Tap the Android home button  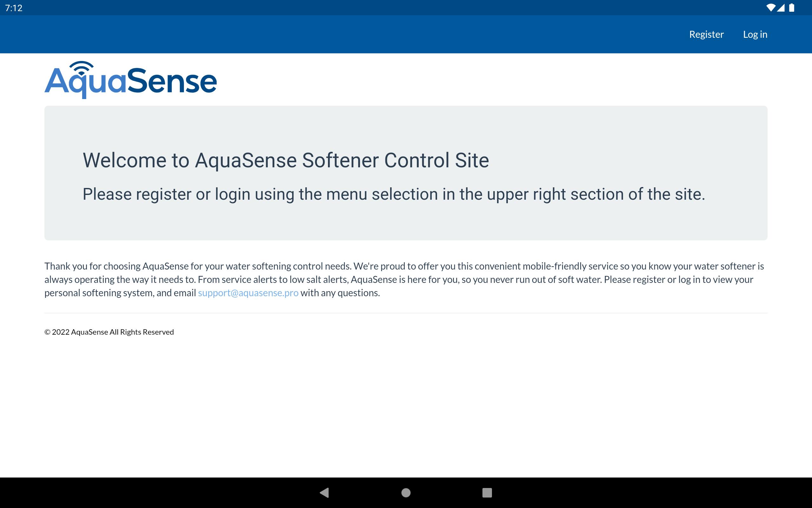pos(406,492)
